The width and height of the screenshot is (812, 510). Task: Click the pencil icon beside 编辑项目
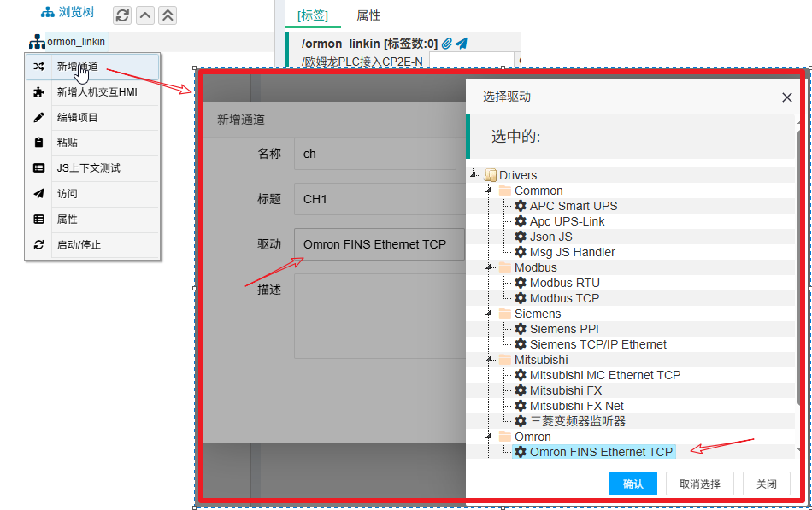(38, 118)
